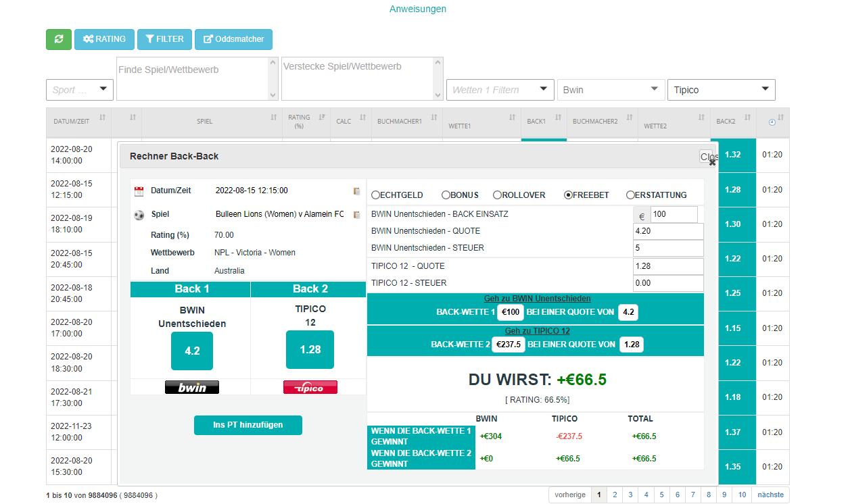The image size is (848, 504).
Task: Sort by the BACK1 column
Action: click(x=544, y=122)
